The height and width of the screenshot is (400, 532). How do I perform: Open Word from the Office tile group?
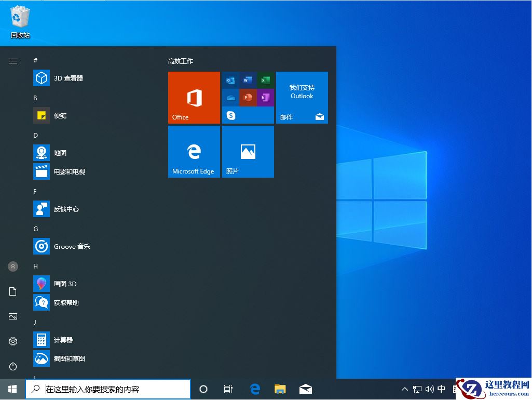[x=248, y=80]
